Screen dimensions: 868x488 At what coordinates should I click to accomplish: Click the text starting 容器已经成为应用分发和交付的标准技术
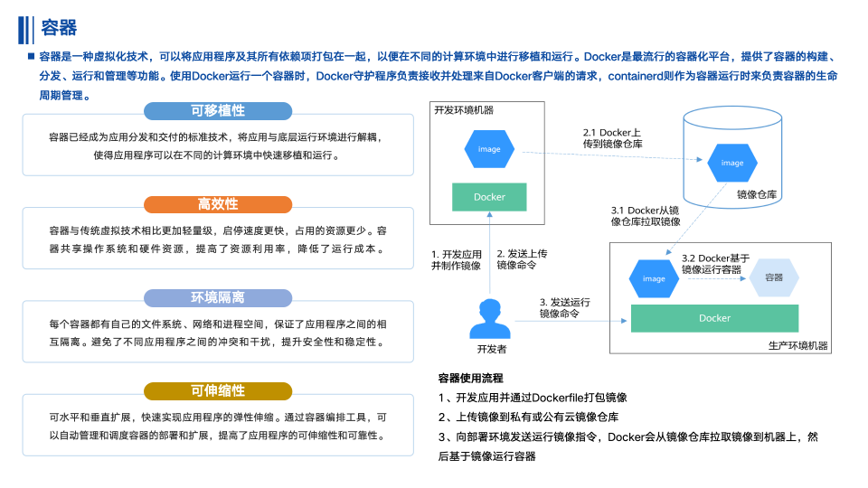[216, 146]
